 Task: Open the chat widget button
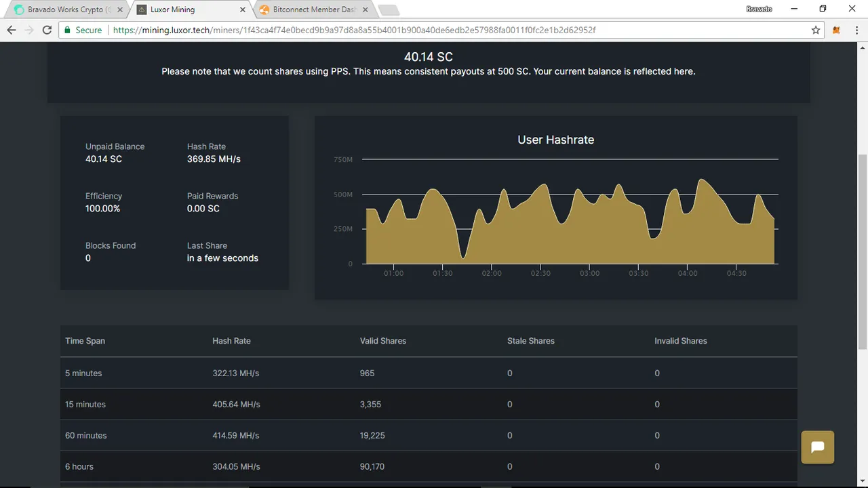coord(817,447)
